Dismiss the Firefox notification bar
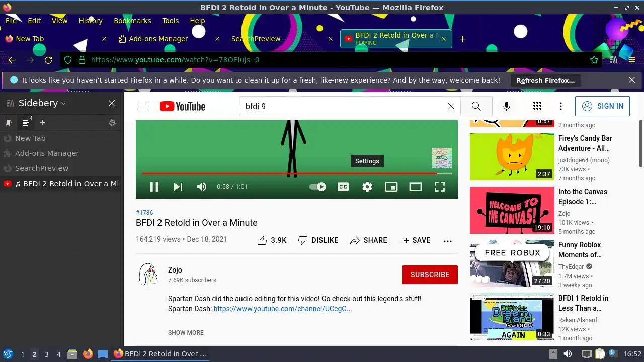Screen dimensions: 644x362 pos(632,80)
